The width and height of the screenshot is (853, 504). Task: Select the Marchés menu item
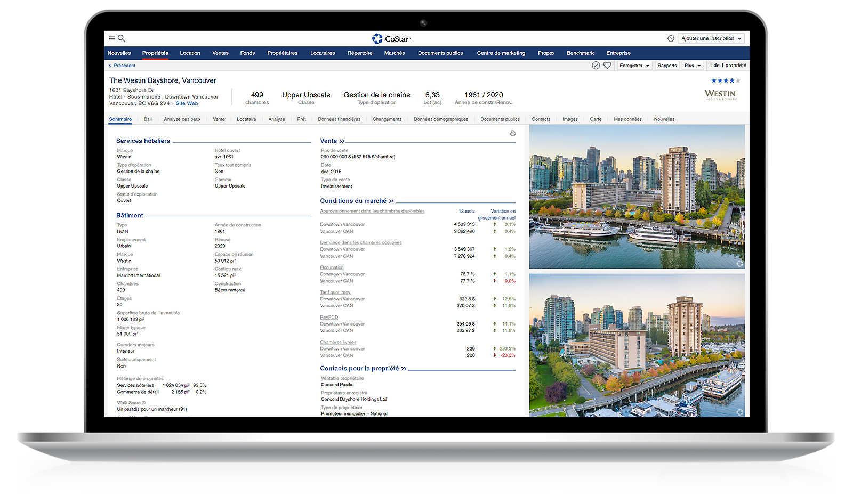(395, 53)
